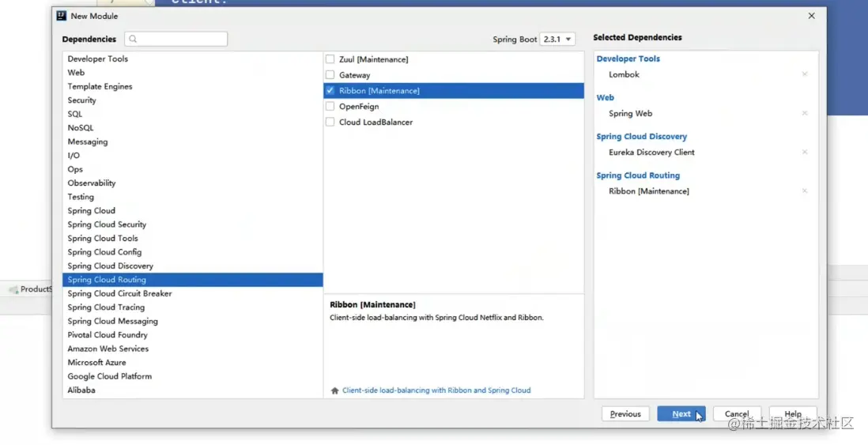This screenshot has width=868, height=445.
Task: Click Spring Web in Selected Dependencies
Action: point(631,114)
